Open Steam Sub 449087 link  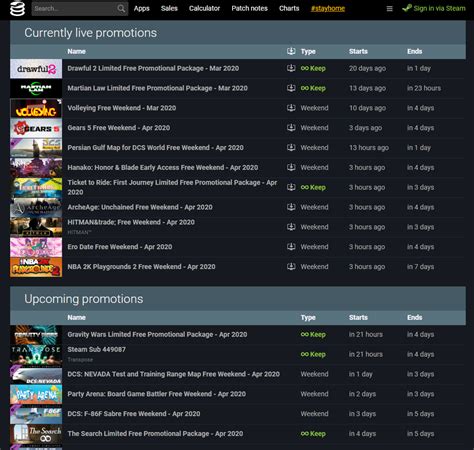pos(96,349)
